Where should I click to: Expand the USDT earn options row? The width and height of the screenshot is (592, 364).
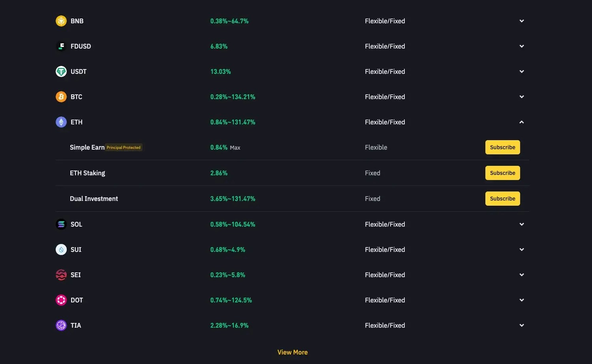coord(521,71)
